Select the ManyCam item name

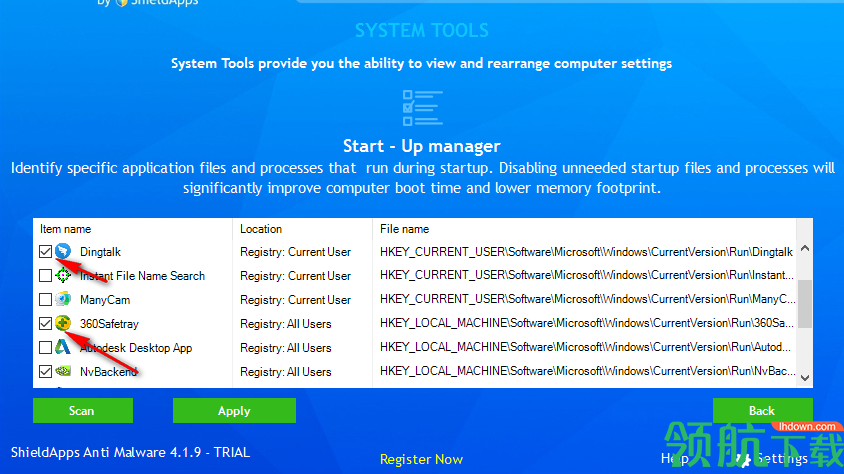[x=105, y=300]
